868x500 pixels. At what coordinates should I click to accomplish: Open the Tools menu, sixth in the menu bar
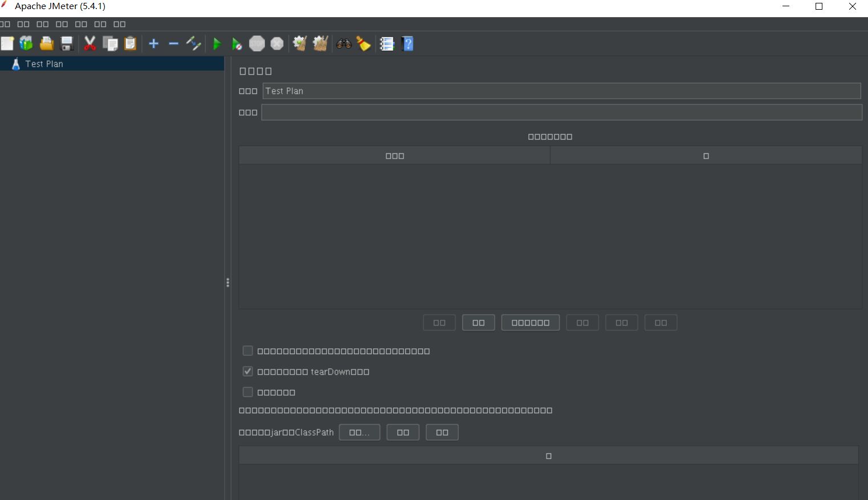[x=100, y=24]
